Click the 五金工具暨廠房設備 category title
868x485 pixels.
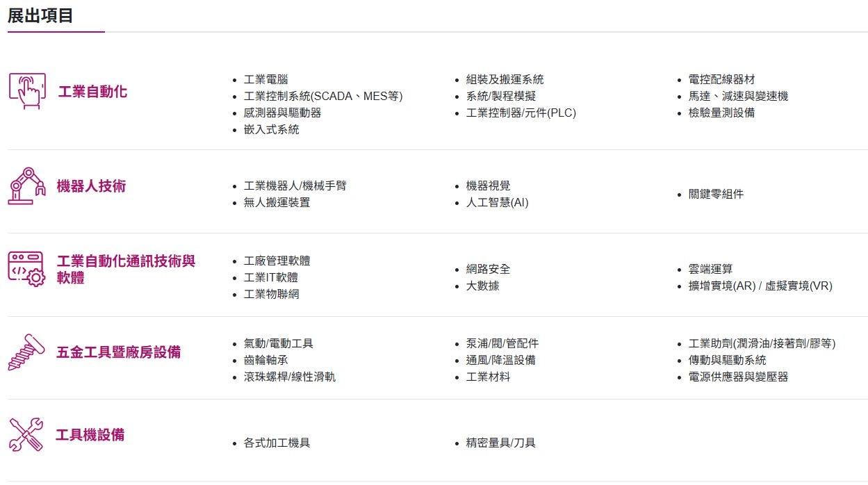pos(118,352)
